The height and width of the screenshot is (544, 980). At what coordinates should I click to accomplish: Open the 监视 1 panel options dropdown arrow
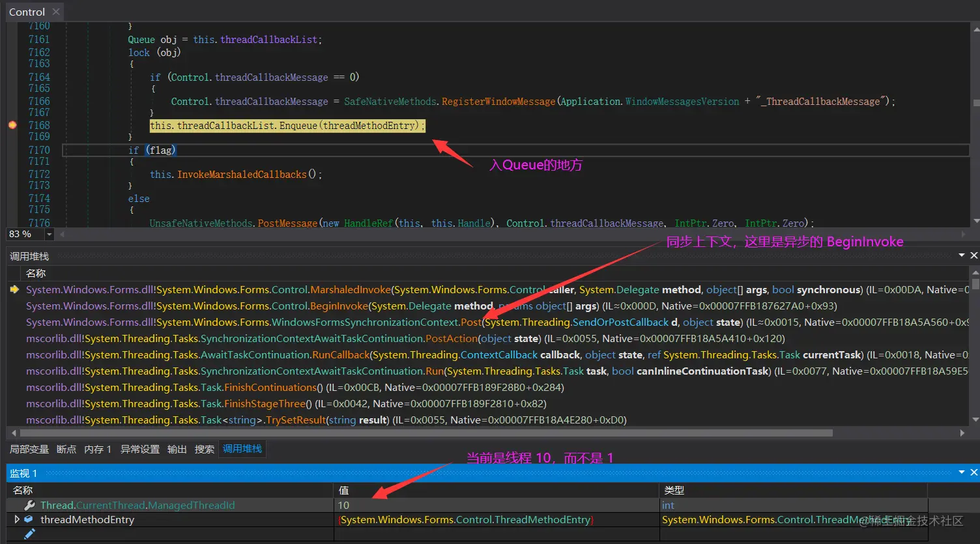point(961,472)
